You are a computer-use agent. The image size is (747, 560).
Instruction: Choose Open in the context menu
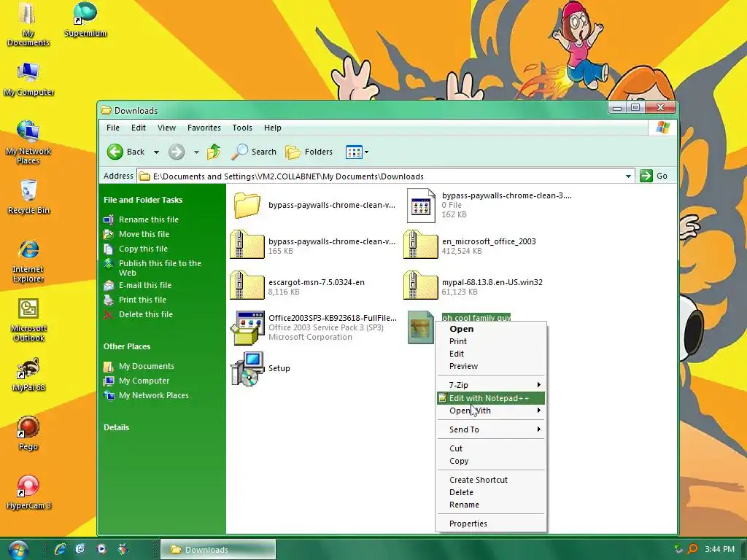pos(491,329)
